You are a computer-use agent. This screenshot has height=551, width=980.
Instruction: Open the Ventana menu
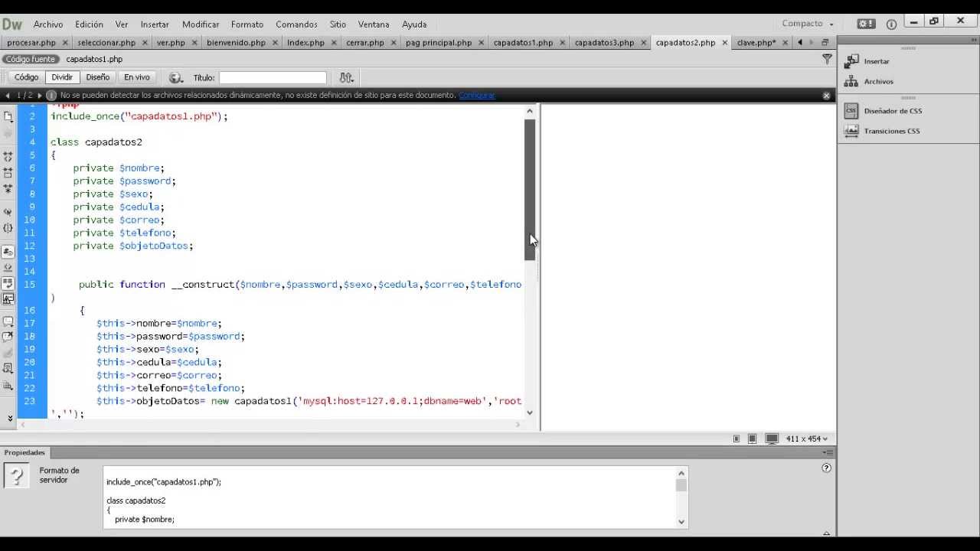374,24
